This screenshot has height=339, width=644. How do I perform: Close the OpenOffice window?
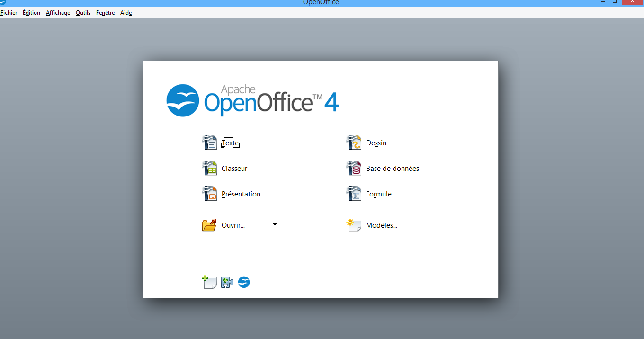pyautogui.click(x=632, y=2)
